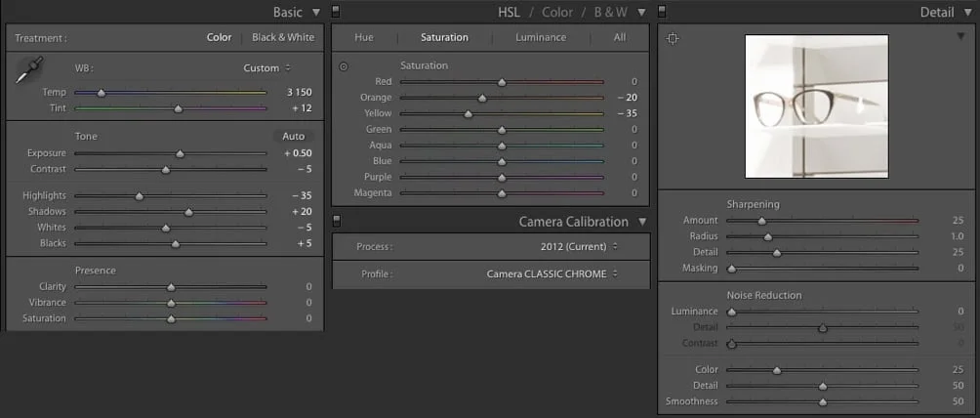Click the Contrast slider handle in Tone

click(x=166, y=170)
